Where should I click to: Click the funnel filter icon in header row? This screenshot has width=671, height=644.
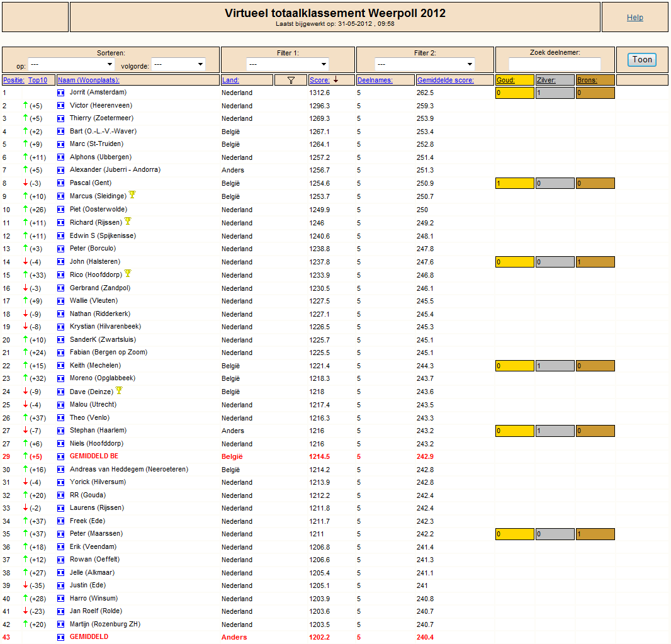point(291,80)
